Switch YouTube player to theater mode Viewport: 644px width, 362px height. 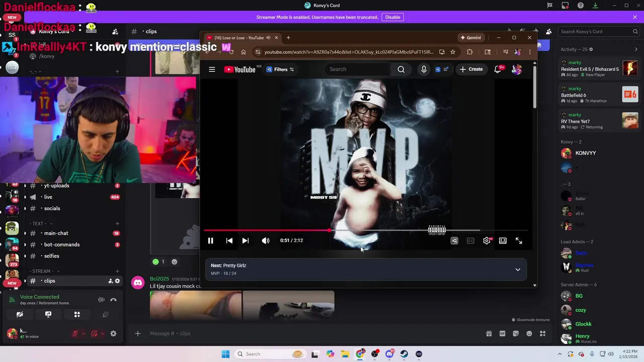click(503, 241)
